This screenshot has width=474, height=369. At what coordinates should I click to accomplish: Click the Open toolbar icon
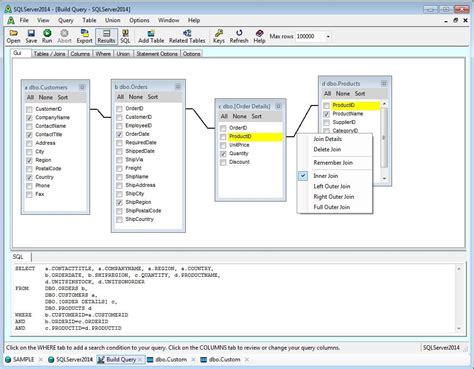13,36
